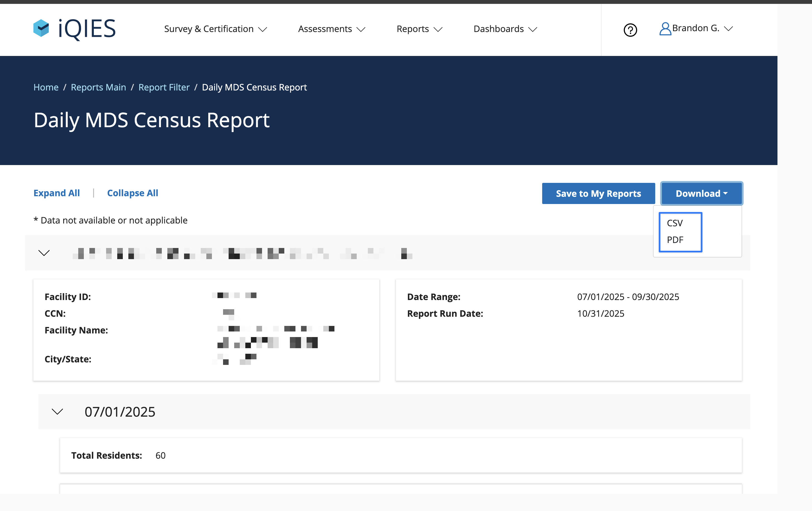Select CSV download option

coord(674,223)
